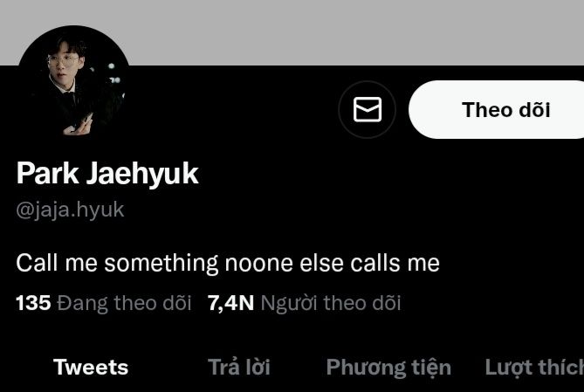Click the Đang theo dõi label
Screen dimensions: 584x392
pyautogui.click(x=124, y=303)
